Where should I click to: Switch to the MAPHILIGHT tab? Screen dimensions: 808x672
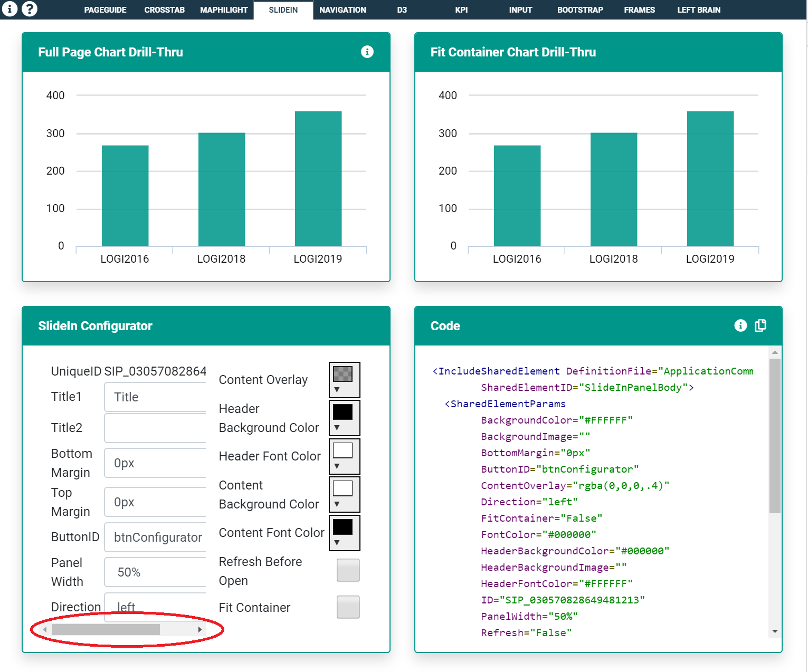pyautogui.click(x=224, y=9)
